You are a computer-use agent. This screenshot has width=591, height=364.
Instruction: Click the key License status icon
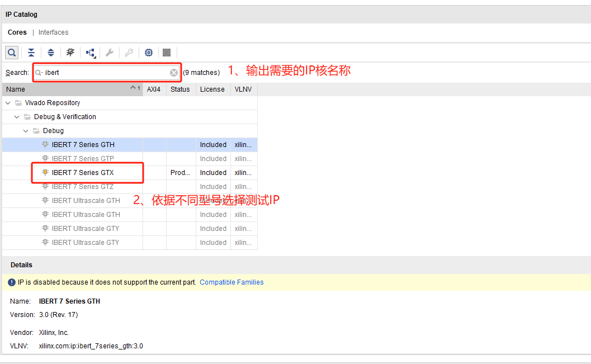click(x=129, y=53)
